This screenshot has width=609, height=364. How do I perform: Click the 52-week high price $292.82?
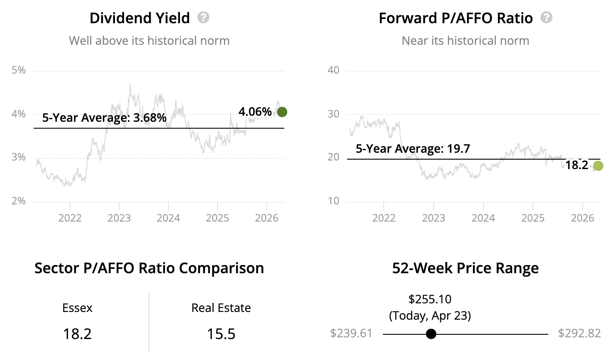pyautogui.click(x=579, y=333)
